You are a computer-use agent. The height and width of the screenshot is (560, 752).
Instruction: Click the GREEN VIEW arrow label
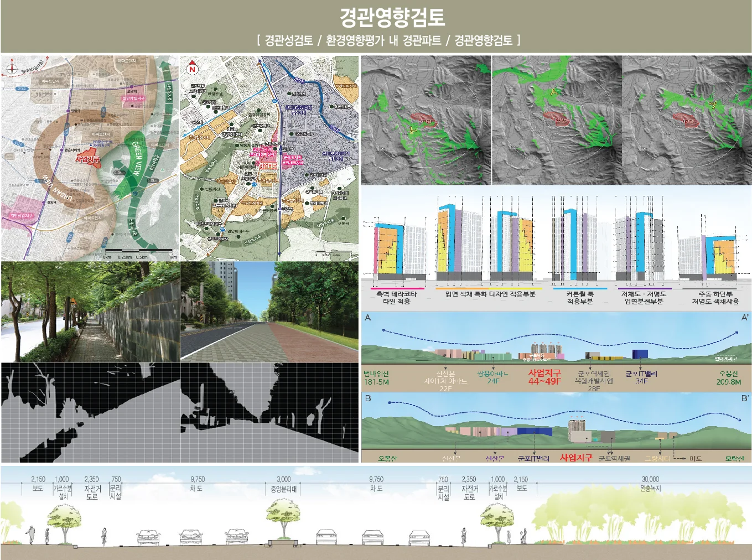pos(136,158)
